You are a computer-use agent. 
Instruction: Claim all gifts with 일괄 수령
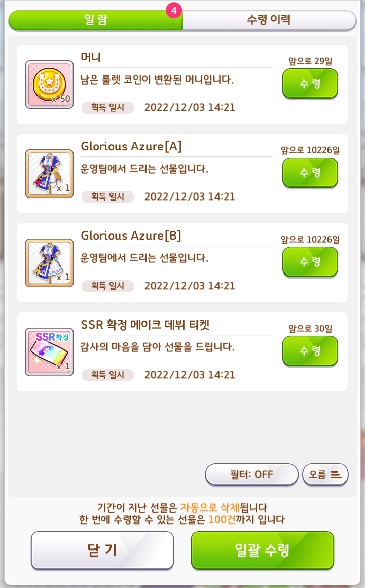[263, 551]
